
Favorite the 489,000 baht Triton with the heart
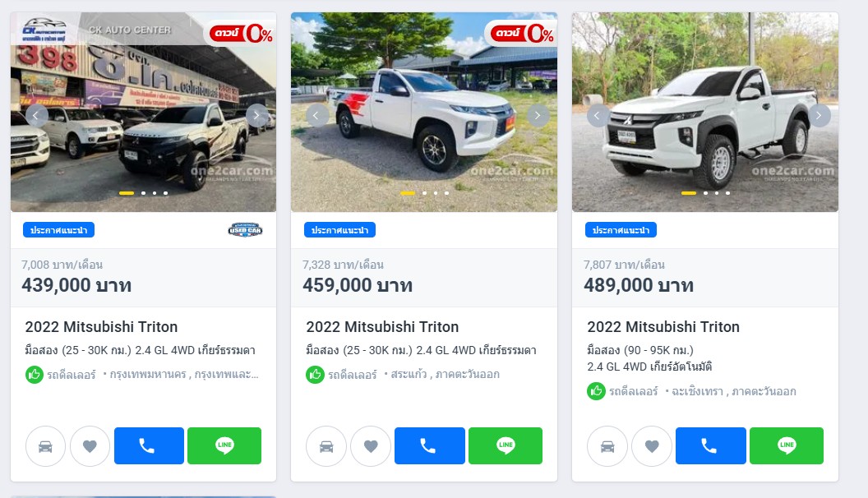[x=652, y=446]
